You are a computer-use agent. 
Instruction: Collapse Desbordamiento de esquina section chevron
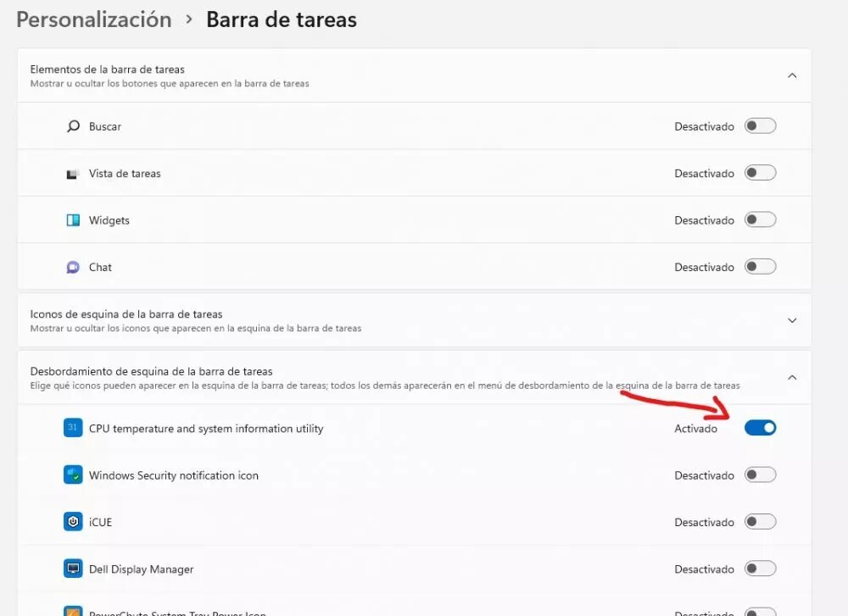point(792,377)
